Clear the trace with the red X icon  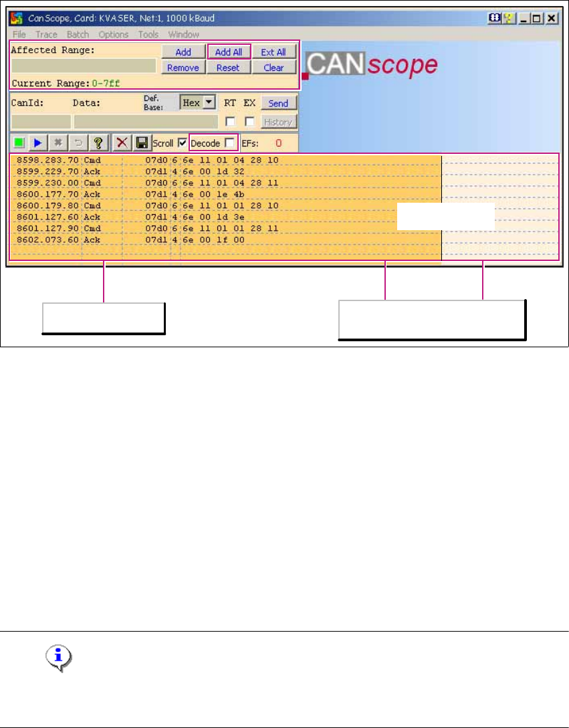click(x=122, y=143)
